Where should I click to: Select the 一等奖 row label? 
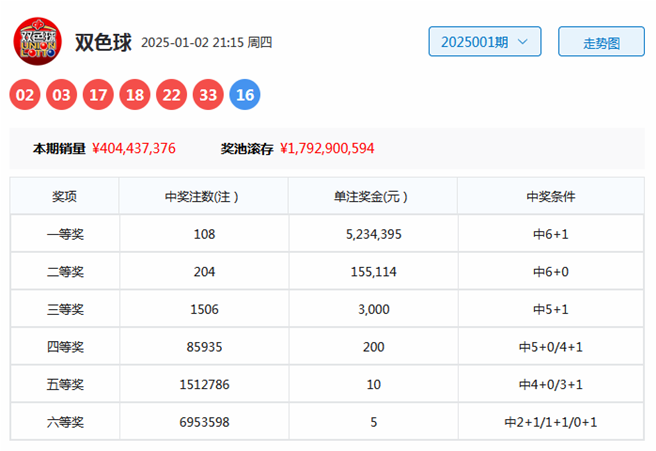pos(65,234)
